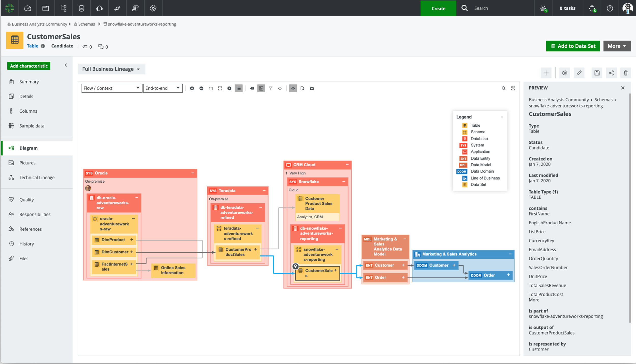This screenshot has height=364, width=636.
Task: Toggle the legend list button in toolbar
Action: pos(238,88)
